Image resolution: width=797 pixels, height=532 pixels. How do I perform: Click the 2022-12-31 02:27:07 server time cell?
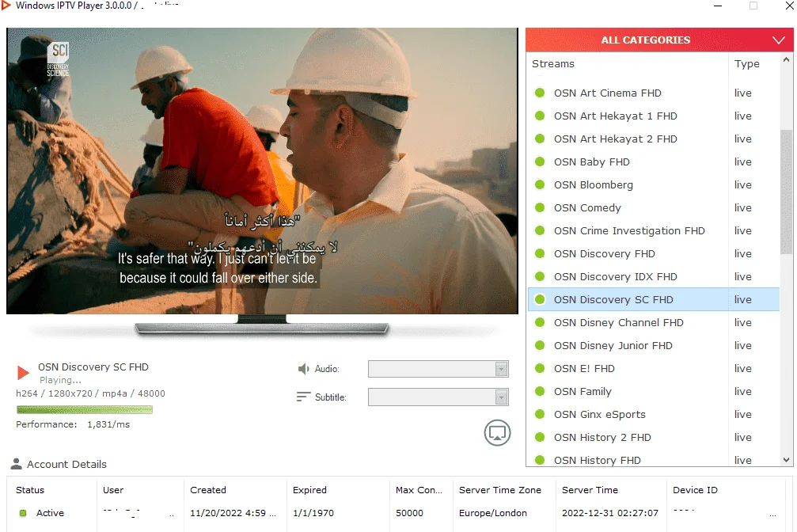[610, 513]
